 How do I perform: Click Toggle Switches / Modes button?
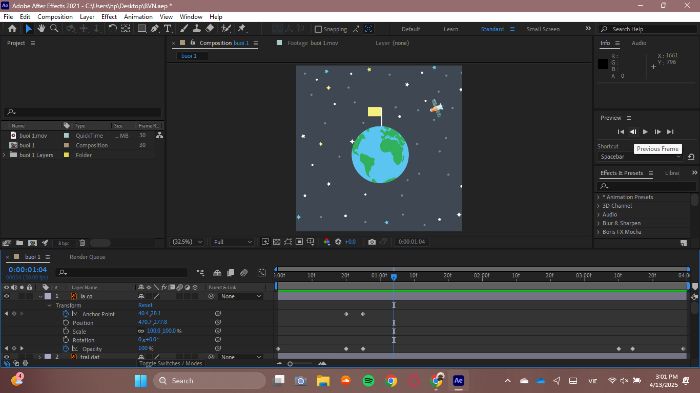point(171,364)
